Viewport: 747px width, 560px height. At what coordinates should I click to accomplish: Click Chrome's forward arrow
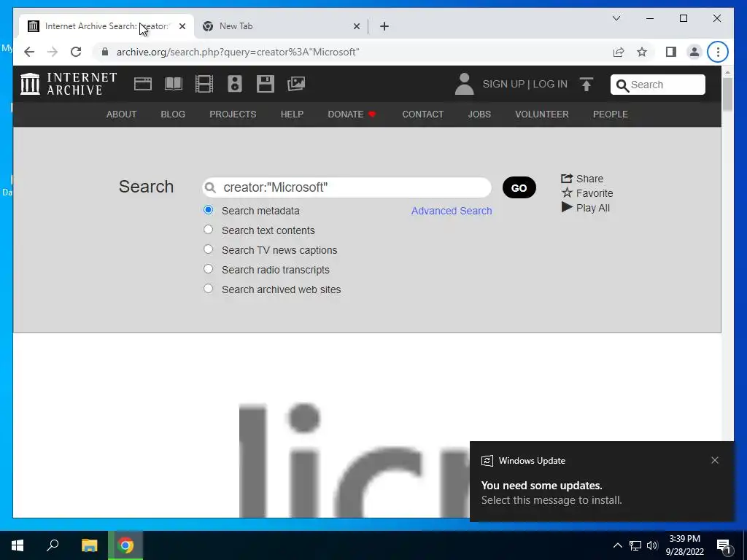53,52
